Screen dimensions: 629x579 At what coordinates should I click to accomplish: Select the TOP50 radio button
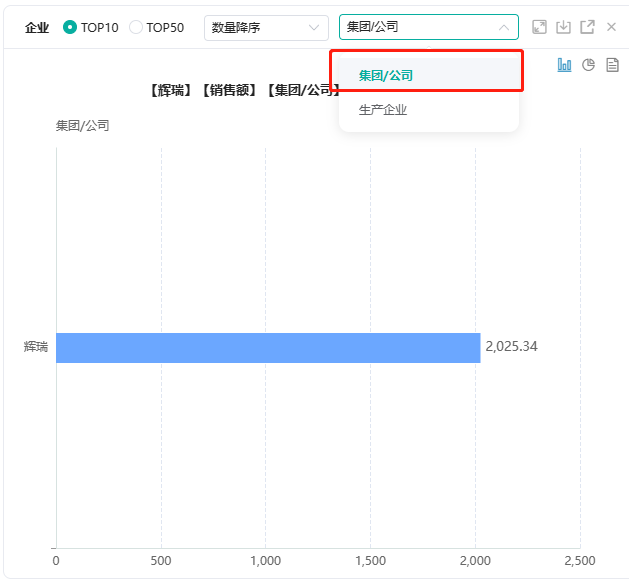tap(137, 27)
